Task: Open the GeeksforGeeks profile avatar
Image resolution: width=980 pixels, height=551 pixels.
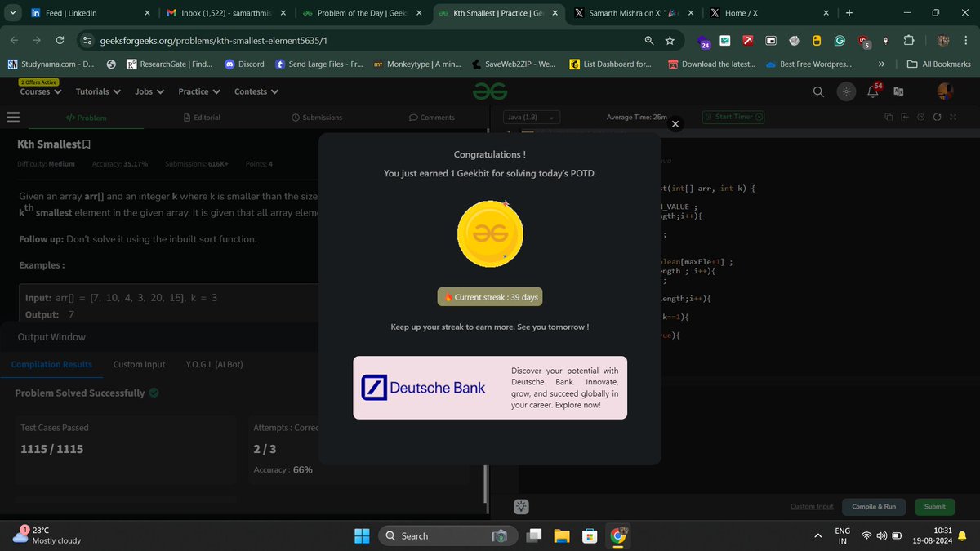Action: pos(945,91)
